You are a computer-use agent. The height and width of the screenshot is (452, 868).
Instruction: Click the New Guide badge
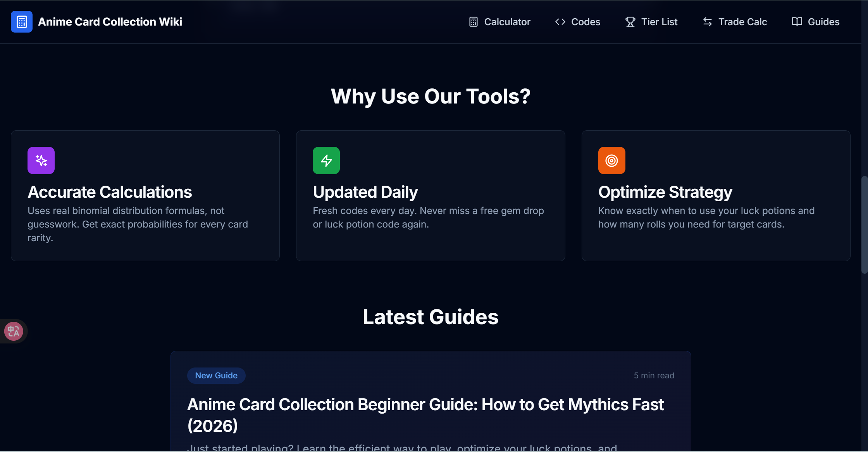coord(216,375)
